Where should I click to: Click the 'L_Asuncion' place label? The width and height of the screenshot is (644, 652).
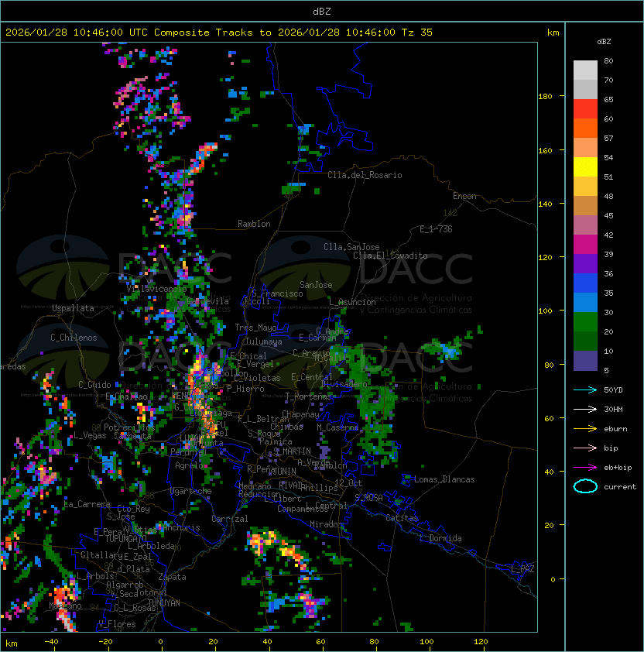point(351,302)
